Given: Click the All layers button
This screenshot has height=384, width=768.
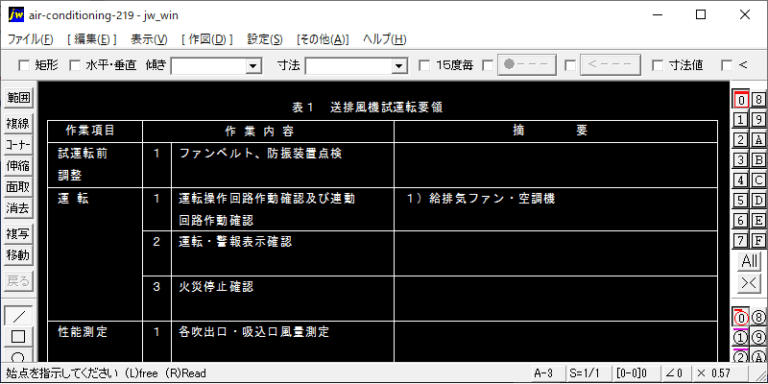Looking at the screenshot, I should [x=750, y=261].
